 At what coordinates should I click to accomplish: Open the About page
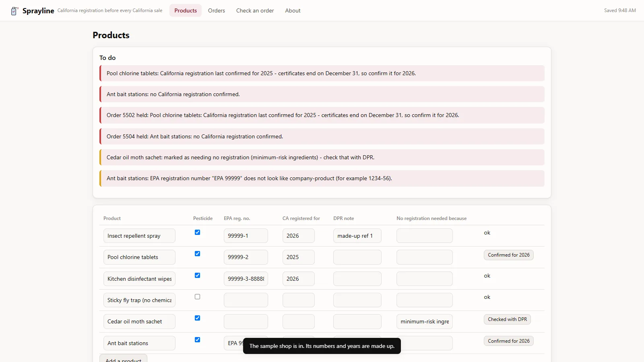pos(293,10)
